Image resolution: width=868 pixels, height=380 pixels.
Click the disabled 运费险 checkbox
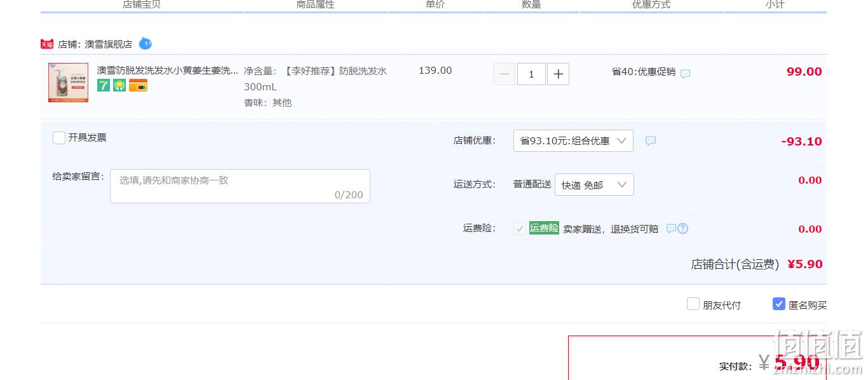520,229
